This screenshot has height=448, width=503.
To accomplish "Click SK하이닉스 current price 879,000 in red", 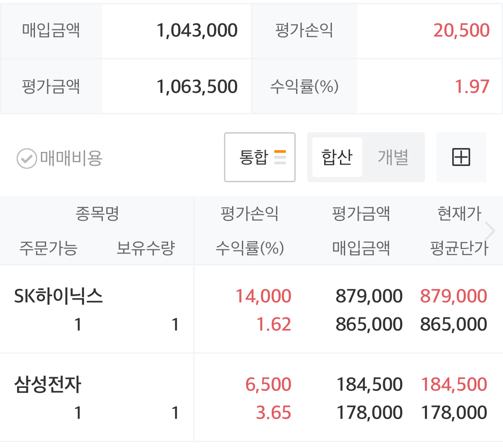I will click(454, 296).
